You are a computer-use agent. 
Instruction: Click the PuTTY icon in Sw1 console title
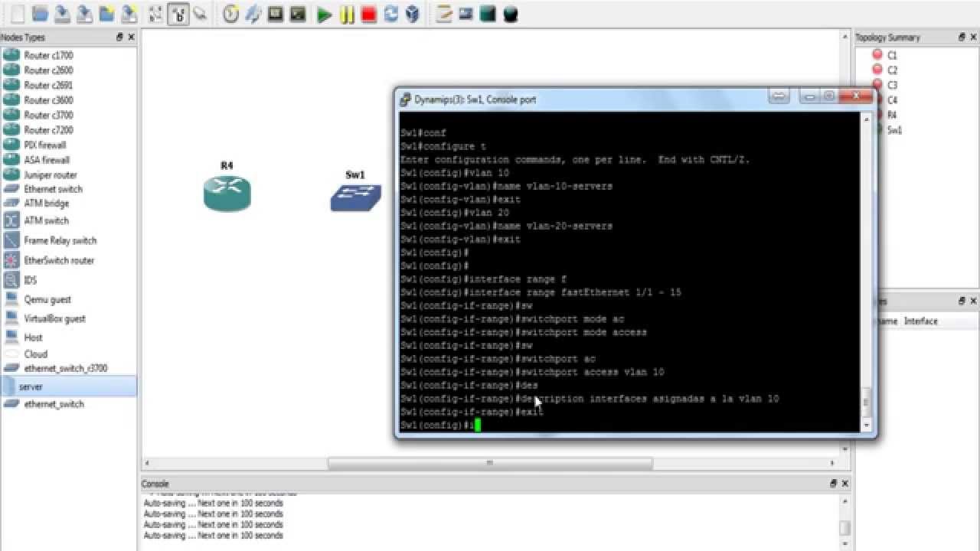[x=406, y=99]
